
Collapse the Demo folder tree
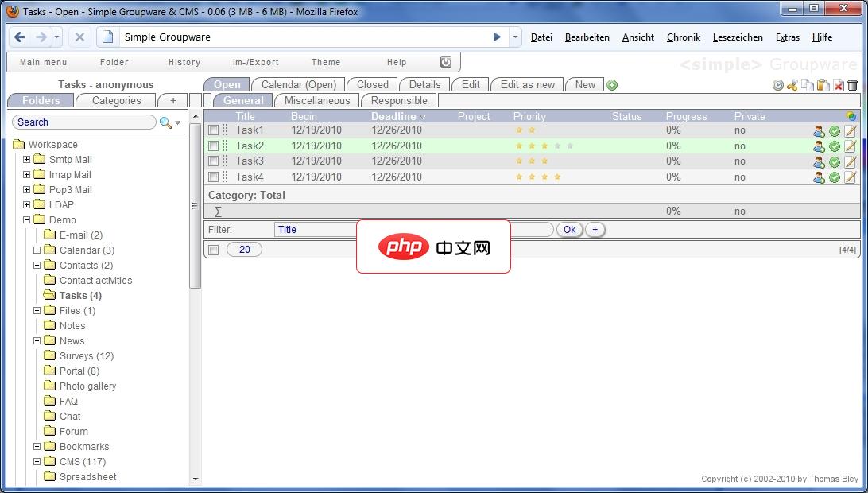pyautogui.click(x=26, y=219)
